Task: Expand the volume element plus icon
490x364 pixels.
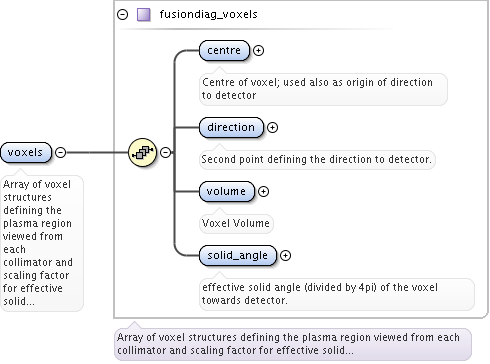Action: (263, 191)
